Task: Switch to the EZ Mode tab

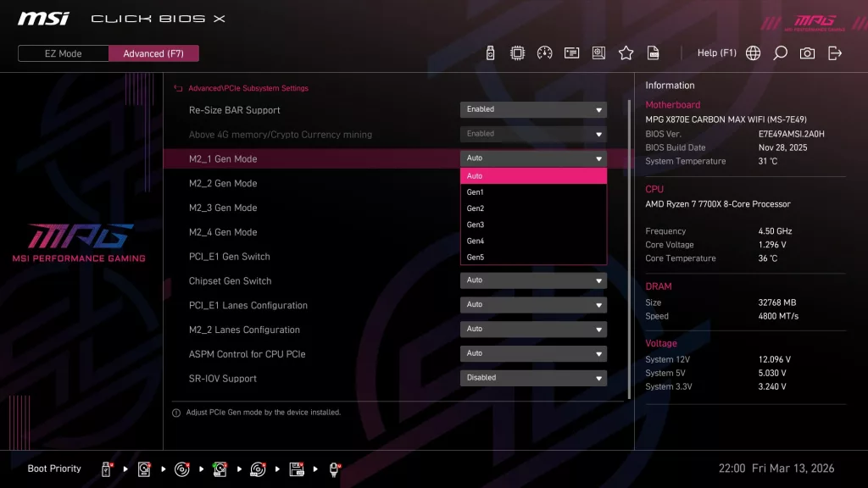Action: click(x=62, y=53)
